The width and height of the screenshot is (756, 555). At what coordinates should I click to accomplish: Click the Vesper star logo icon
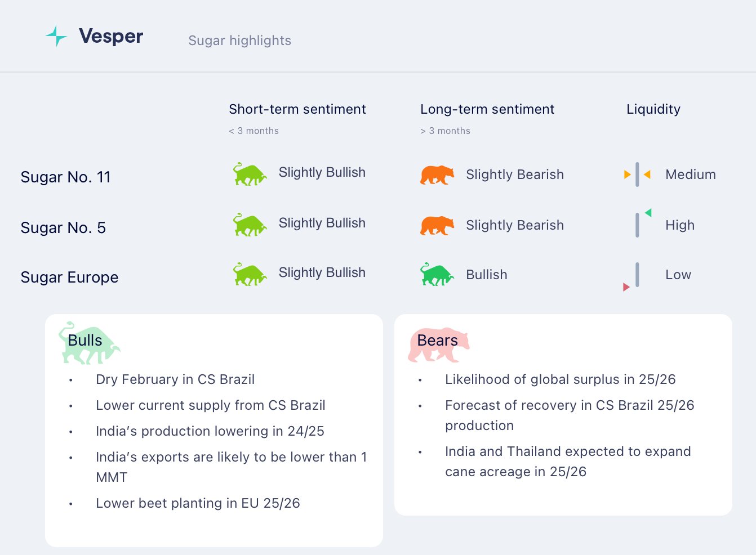tap(56, 36)
